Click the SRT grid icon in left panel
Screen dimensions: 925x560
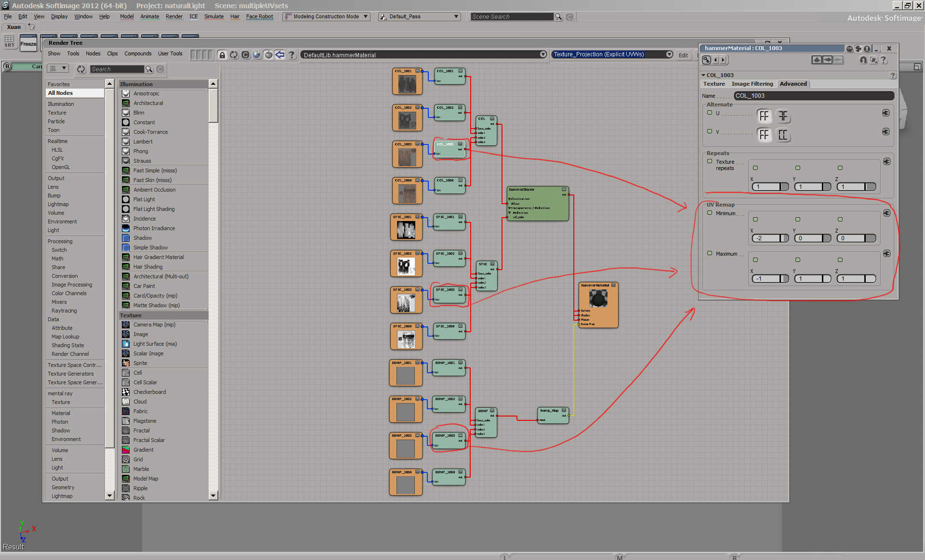10,41
